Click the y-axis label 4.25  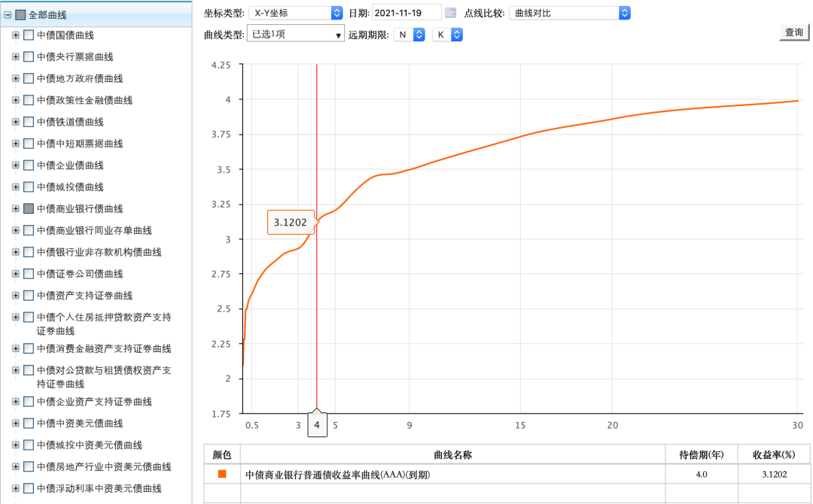221,65
